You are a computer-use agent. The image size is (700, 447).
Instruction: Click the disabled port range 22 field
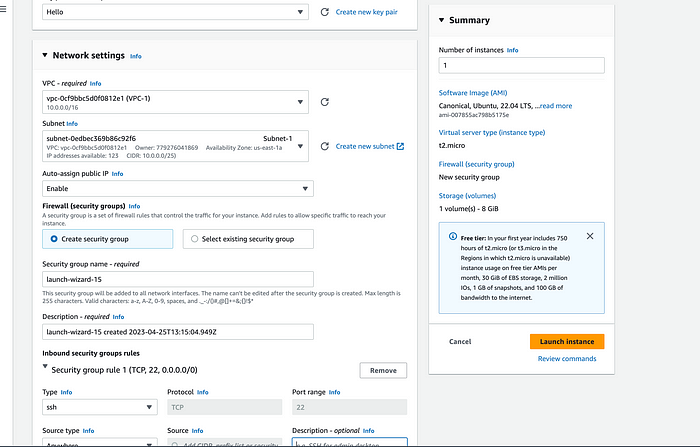350,407
